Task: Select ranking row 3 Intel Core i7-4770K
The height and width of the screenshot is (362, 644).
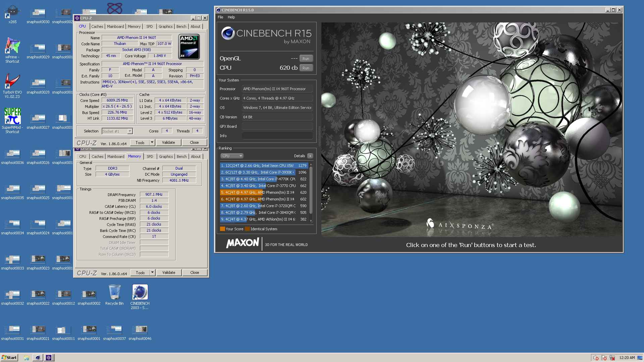Action: (x=264, y=179)
